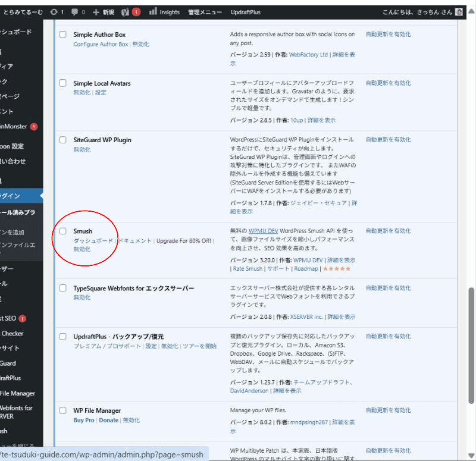This screenshot has width=476, height=461.
Task: Click the vertical scrollbar thumb
Action: tap(471, 346)
